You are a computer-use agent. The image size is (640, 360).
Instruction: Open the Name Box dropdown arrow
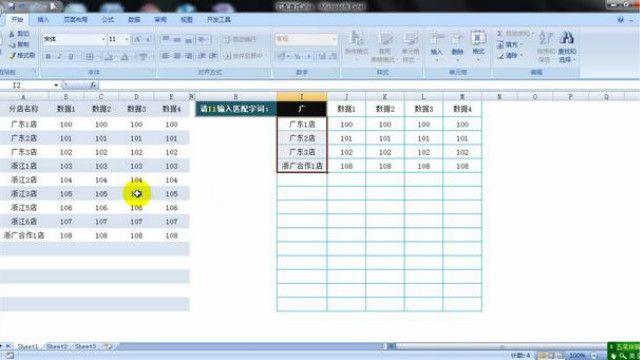[x=56, y=85]
